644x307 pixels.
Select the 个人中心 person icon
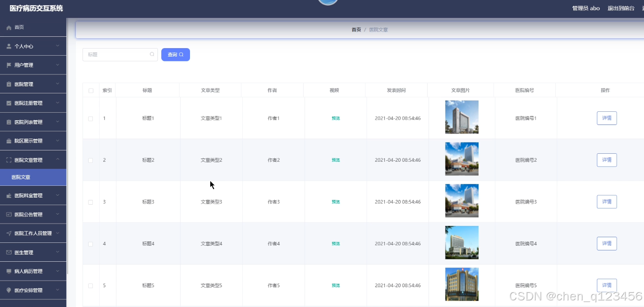coord(8,46)
